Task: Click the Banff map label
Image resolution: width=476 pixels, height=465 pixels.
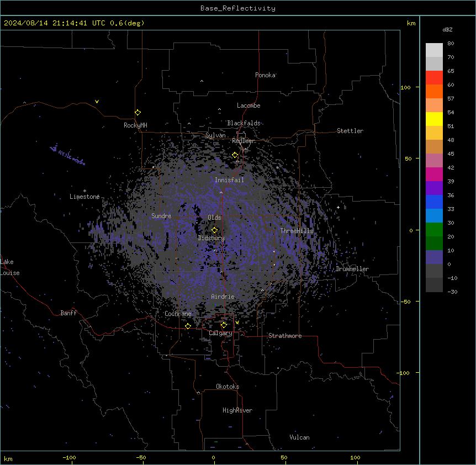Action: click(68, 313)
